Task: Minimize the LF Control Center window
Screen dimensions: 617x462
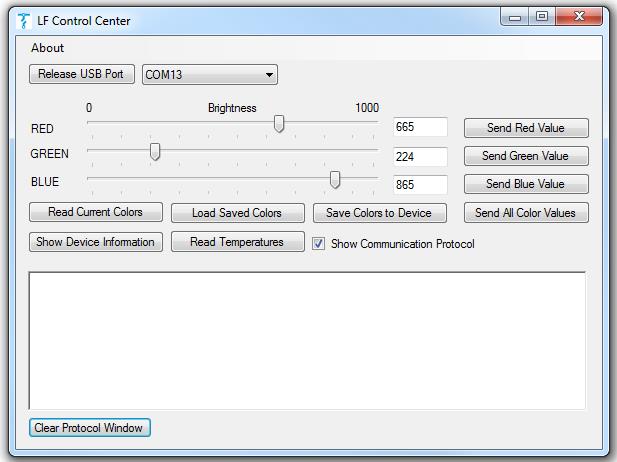Action: pos(515,17)
